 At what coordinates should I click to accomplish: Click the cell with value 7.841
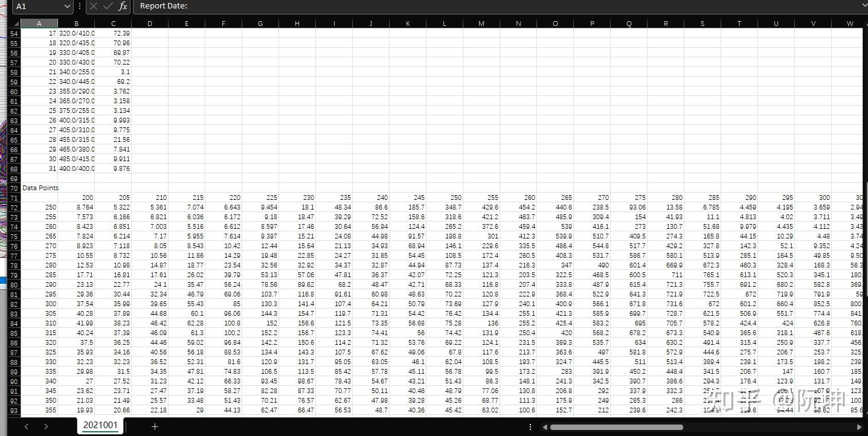113,149
